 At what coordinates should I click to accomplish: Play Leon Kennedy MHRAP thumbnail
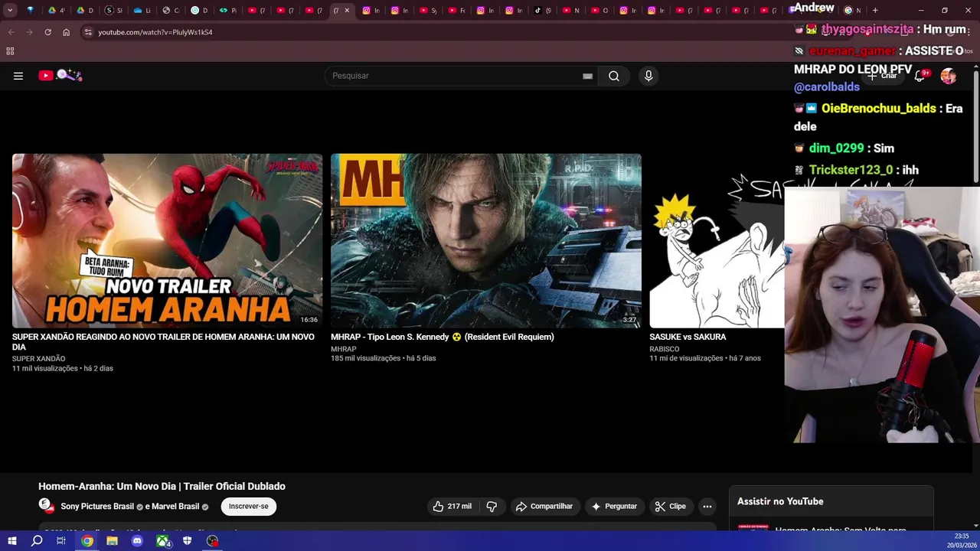486,240
